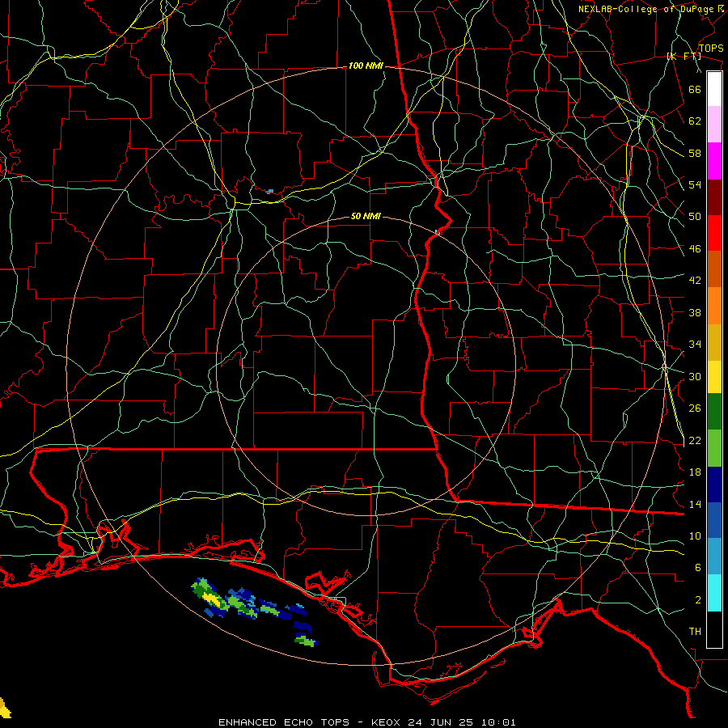Screen dimensions: 728x728
Task: Click the magenta swatch between 58 and 54
Action: pyautogui.click(x=714, y=161)
